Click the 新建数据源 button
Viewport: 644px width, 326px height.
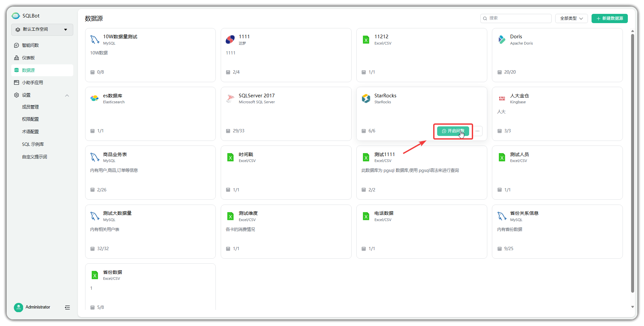tap(609, 18)
